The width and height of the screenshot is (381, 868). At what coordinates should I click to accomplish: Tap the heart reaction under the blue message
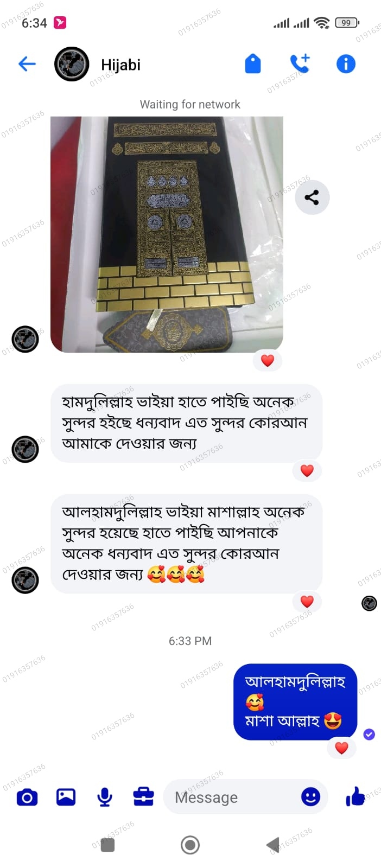pyautogui.click(x=341, y=748)
